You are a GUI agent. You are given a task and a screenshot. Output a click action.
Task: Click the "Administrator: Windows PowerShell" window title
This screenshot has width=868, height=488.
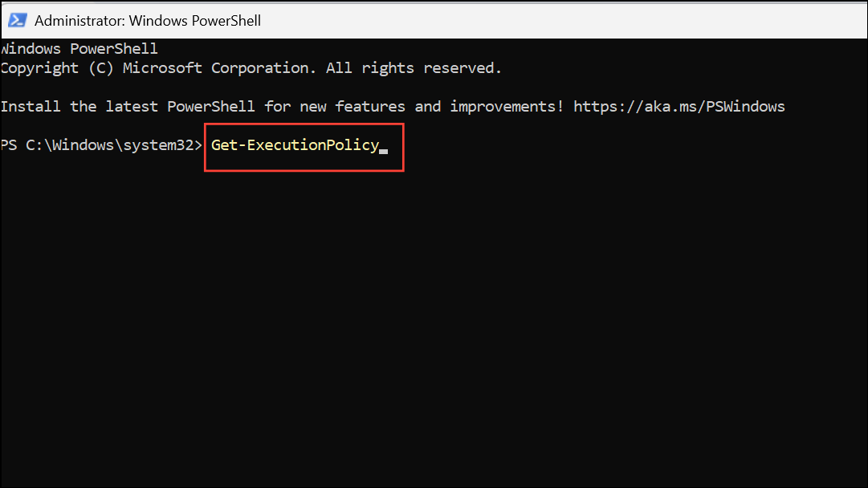click(147, 21)
